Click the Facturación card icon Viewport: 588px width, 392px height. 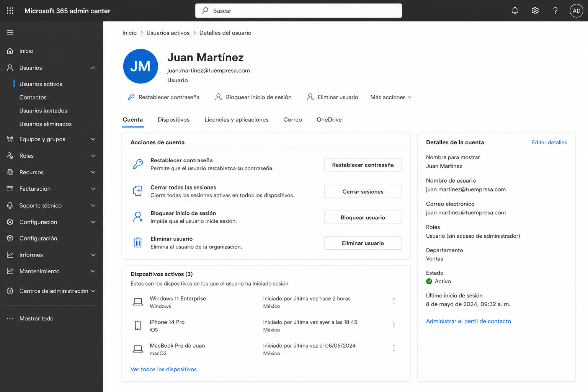point(10,189)
